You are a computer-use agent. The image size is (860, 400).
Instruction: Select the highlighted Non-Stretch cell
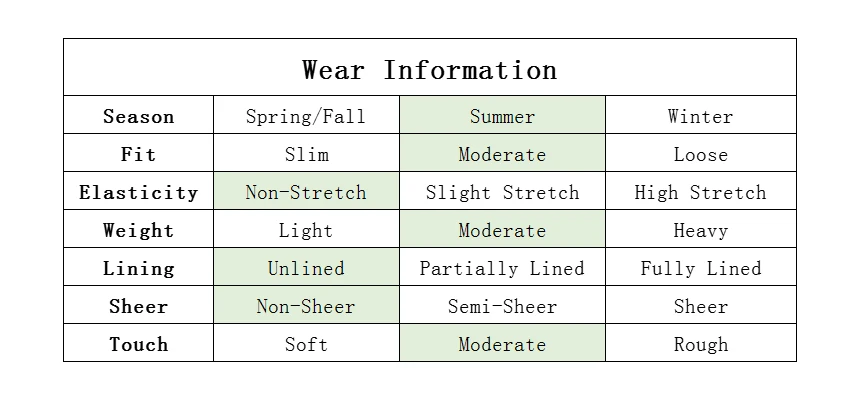point(306,190)
